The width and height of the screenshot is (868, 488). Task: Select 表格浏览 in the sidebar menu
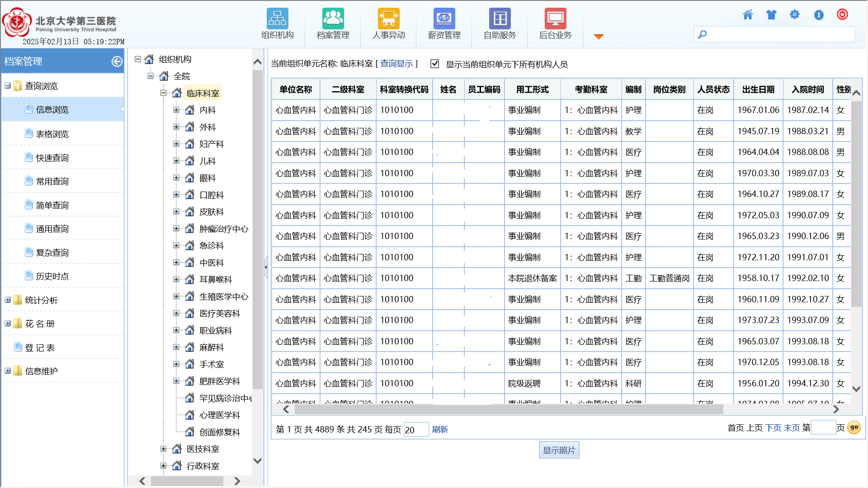pos(52,134)
